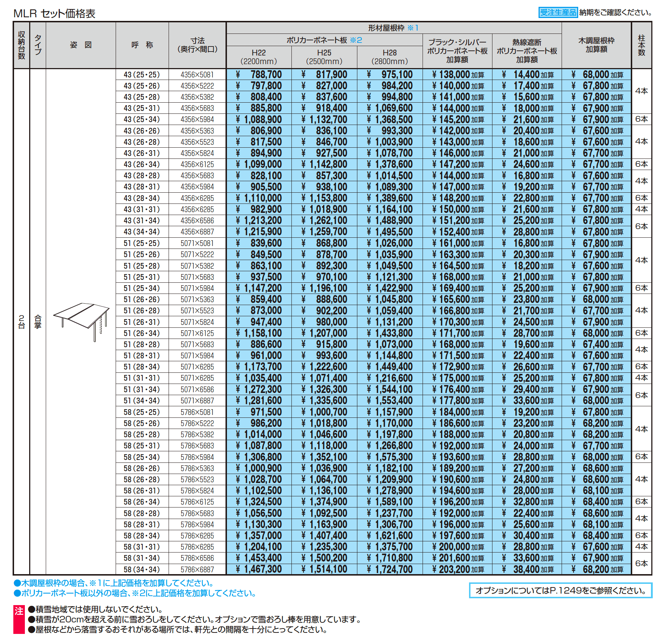Viewport: 665px width, 644px height.
Task: Click the ブラック・シルバー ポリカーボネート板 header
Action: (x=457, y=51)
